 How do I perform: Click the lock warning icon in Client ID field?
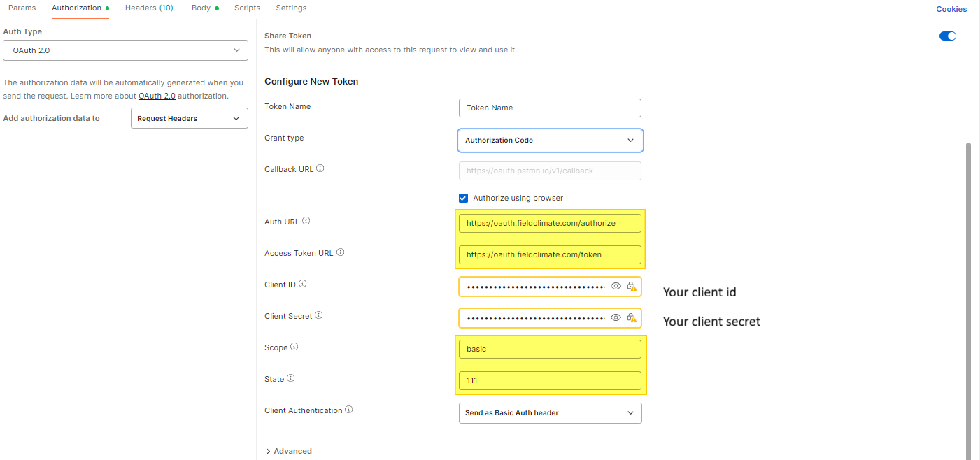[x=632, y=287]
